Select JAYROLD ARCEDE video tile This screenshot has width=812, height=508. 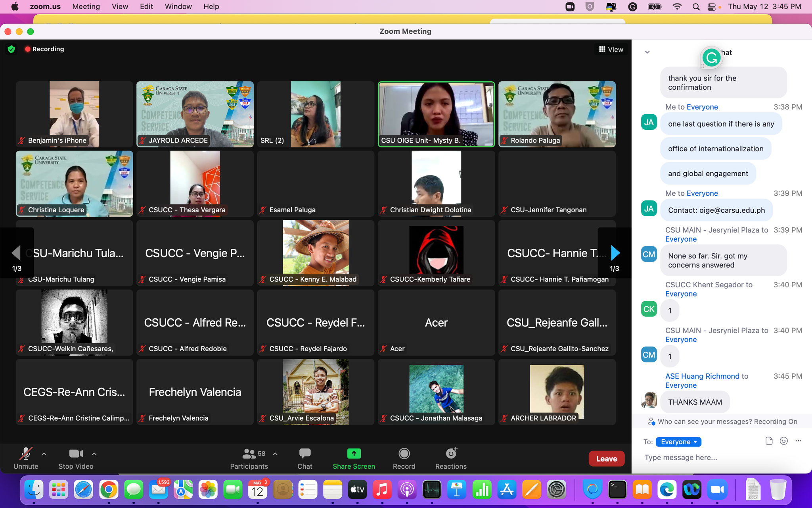[x=195, y=114]
